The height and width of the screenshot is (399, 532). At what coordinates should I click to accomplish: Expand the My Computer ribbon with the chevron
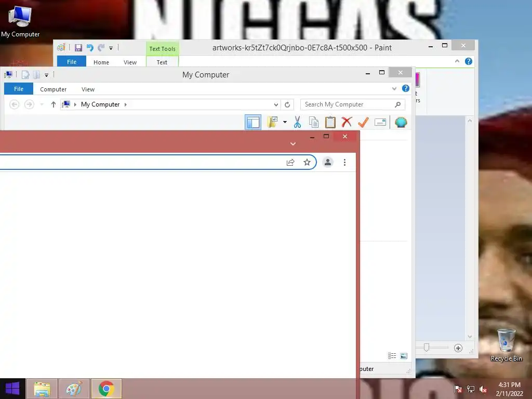coord(394,88)
